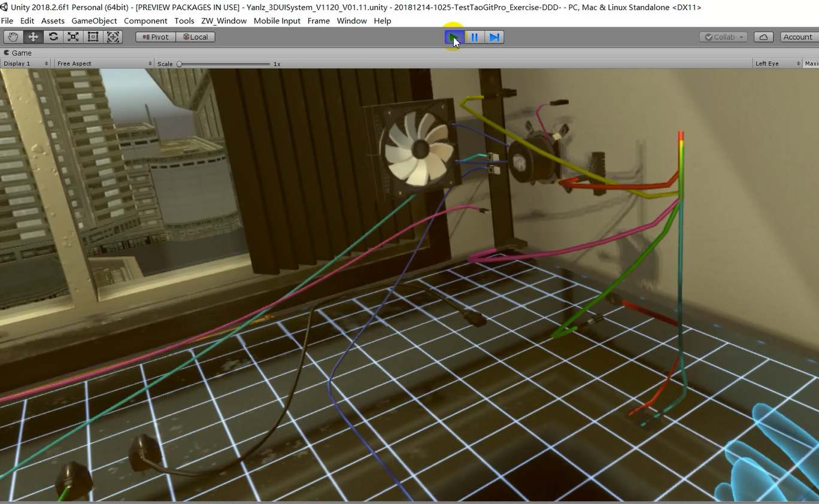Toggle Local coordinate mode
This screenshot has height=504, width=819.
pyautogui.click(x=196, y=37)
